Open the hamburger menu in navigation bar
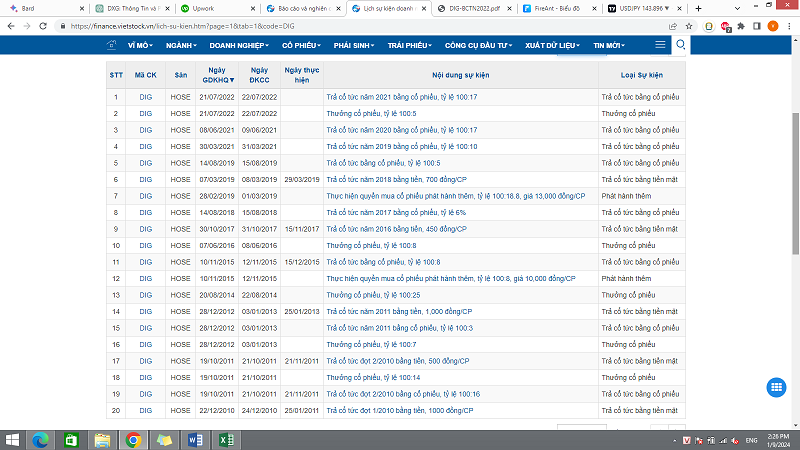The height and width of the screenshot is (450, 800). point(660,45)
